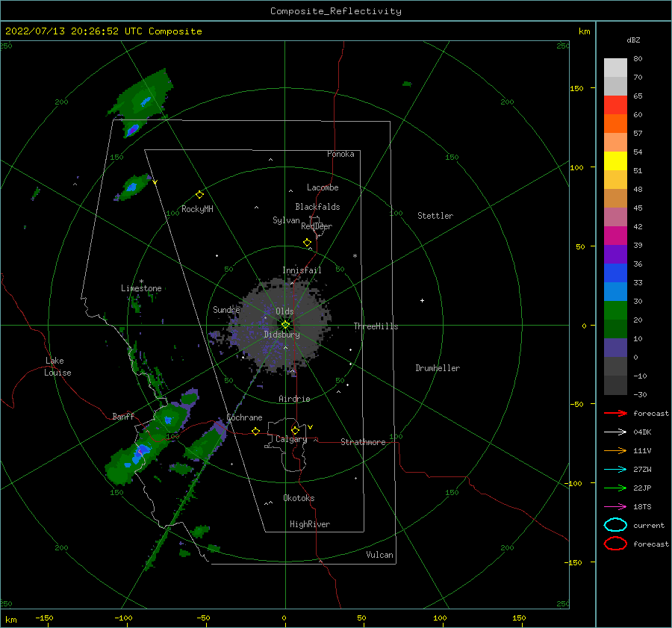Click the dBZ legend heading
The height and width of the screenshot is (628, 672).
tap(633, 40)
